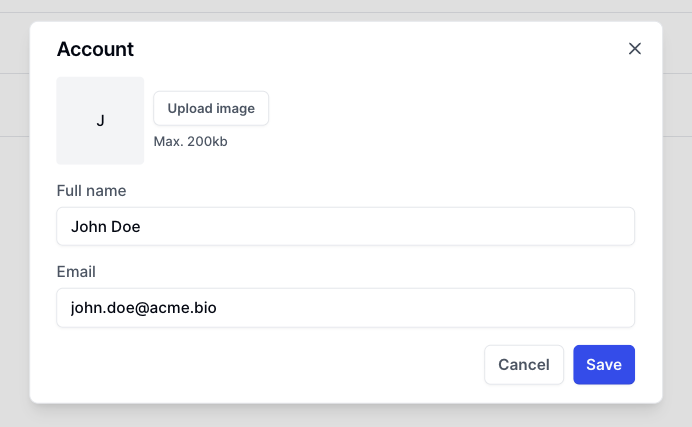Place cursor in the john.doe@acme.bio text

(143, 309)
